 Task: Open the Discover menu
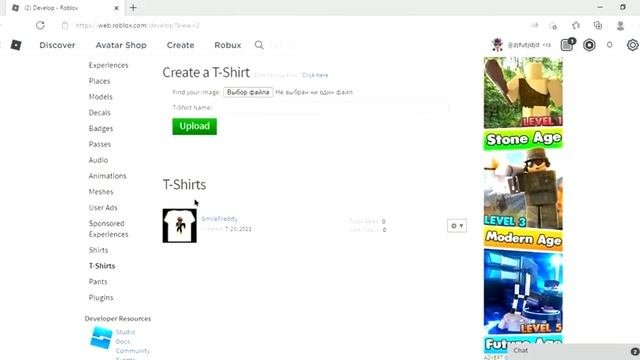click(x=57, y=45)
